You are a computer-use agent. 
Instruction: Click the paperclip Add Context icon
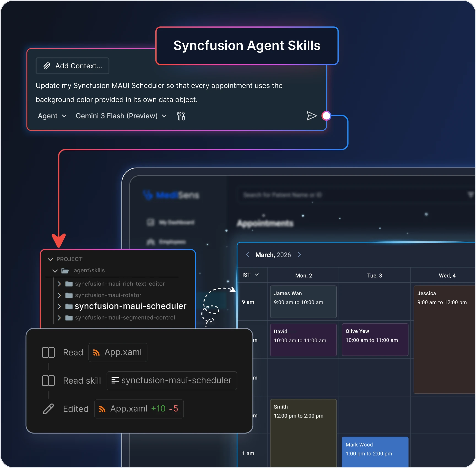[47, 66]
